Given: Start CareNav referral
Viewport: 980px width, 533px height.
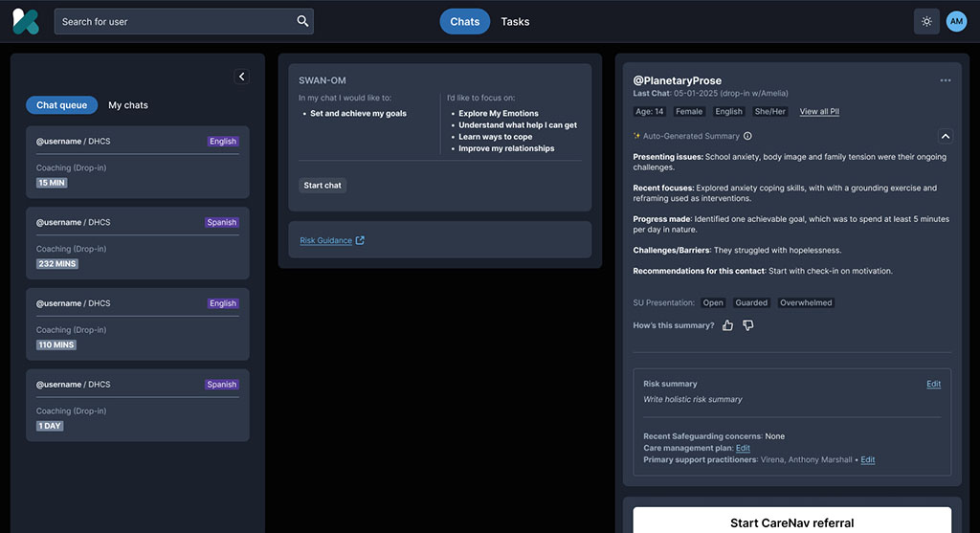Looking at the screenshot, I should pos(791,522).
